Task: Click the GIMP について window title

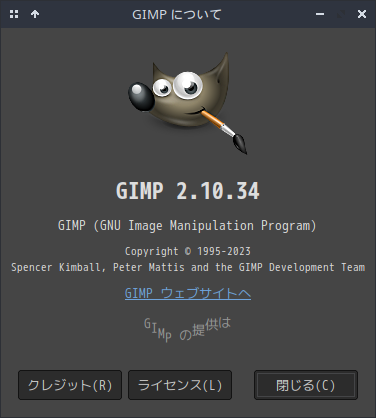Action: [x=177, y=14]
